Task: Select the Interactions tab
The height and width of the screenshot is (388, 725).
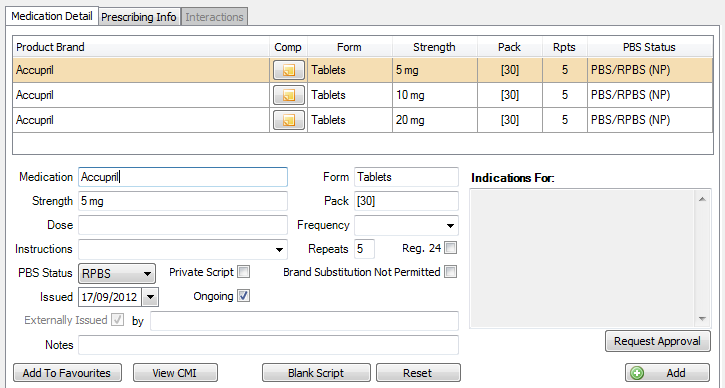Action: [x=214, y=17]
